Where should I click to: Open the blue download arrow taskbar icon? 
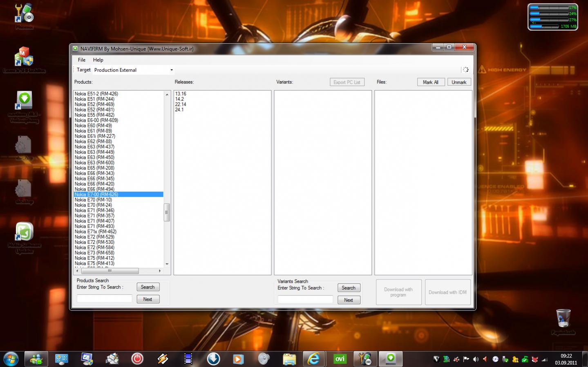point(213,359)
